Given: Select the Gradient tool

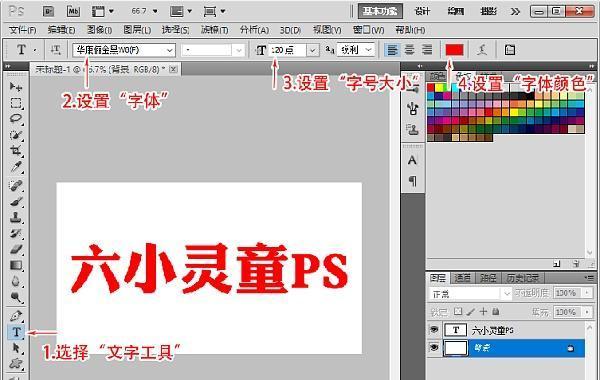Looking at the screenshot, I should coord(16,265).
